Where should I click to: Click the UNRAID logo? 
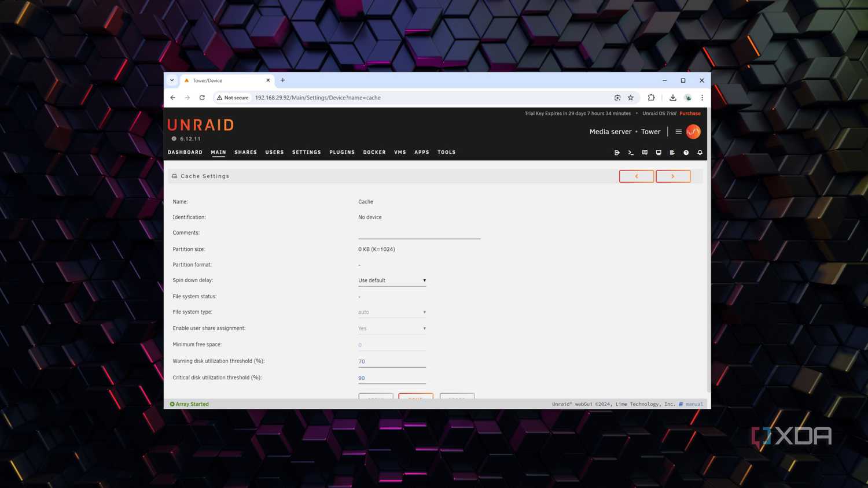[201, 125]
